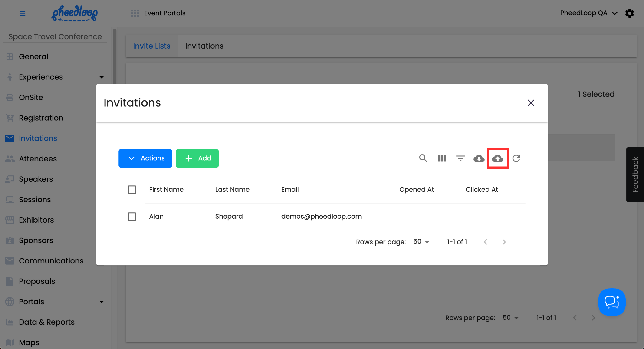
Task: Click the green Add button
Action: [197, 158]
